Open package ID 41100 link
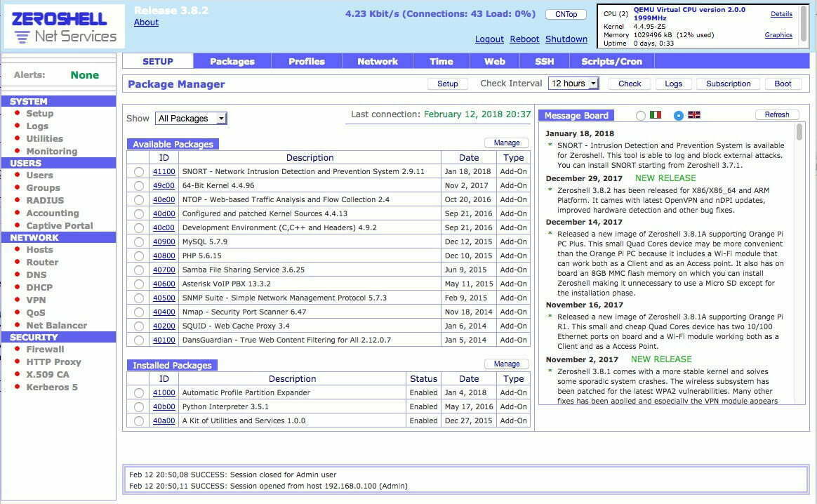Screen dimensions: 817x504 [164, 171]
